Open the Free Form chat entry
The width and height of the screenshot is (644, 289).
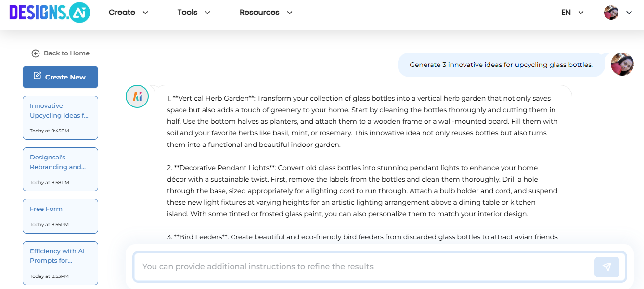click(x=60, y=216)
